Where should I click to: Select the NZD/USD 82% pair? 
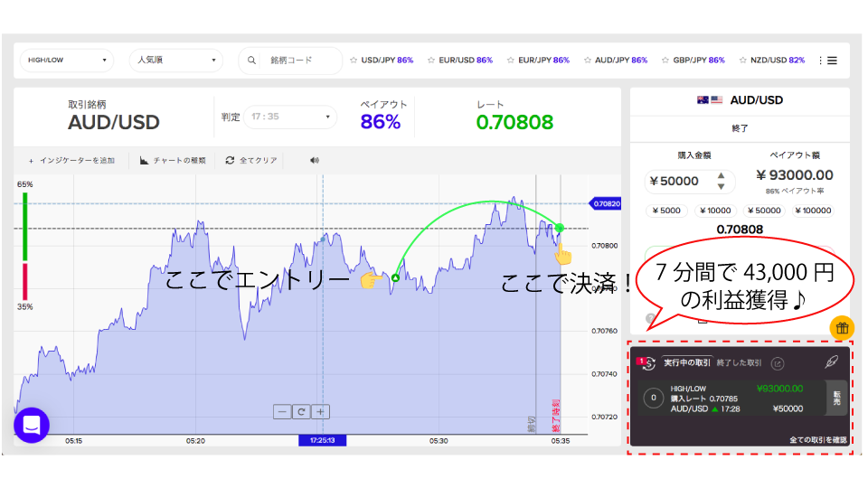tap(778, 61)
